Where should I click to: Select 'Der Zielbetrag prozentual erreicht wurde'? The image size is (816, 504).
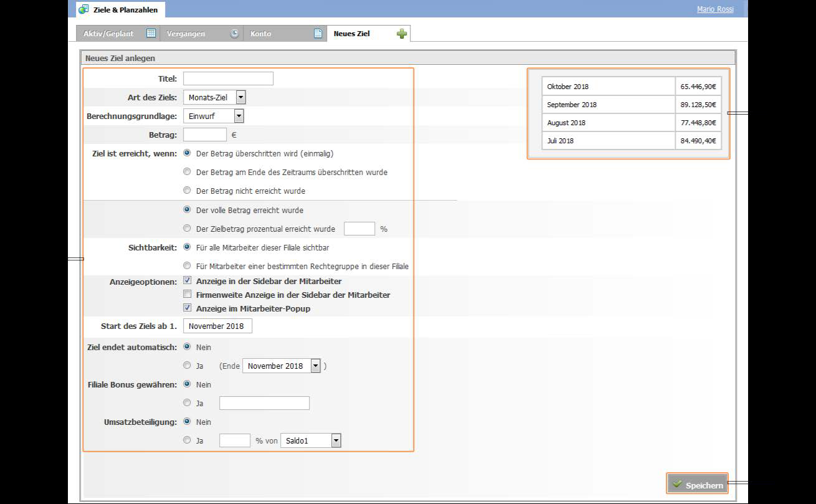187,229
